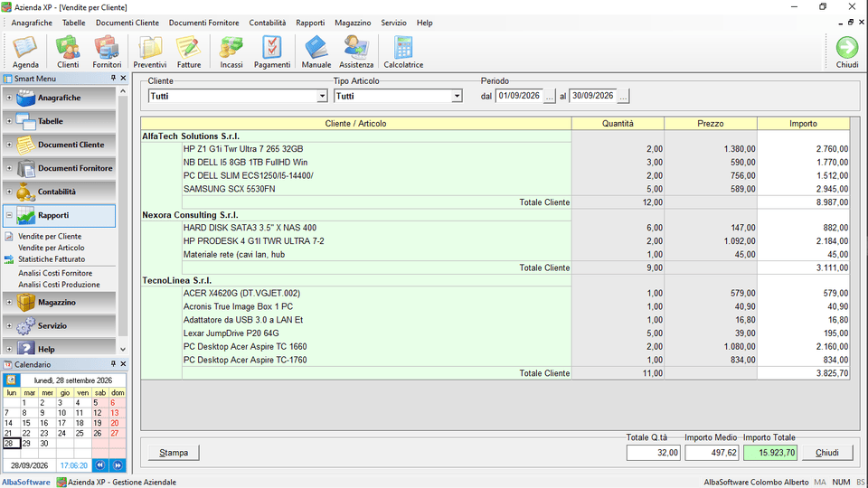Open the Fatture toolbar icon

tap(189, 52)
